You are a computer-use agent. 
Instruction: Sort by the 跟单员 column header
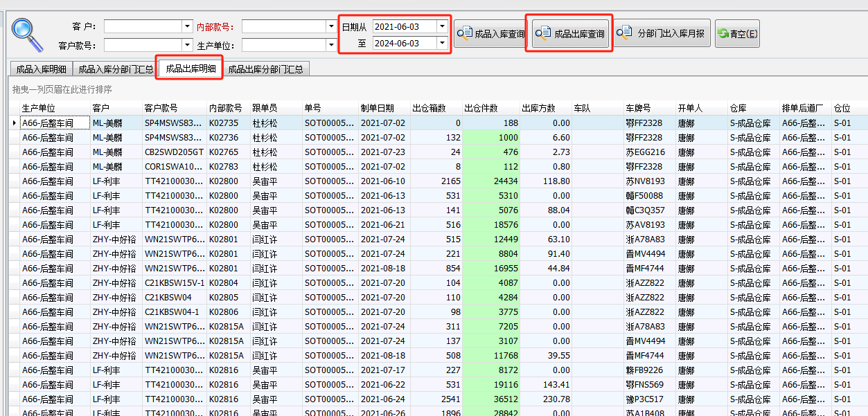coord(276,108)
